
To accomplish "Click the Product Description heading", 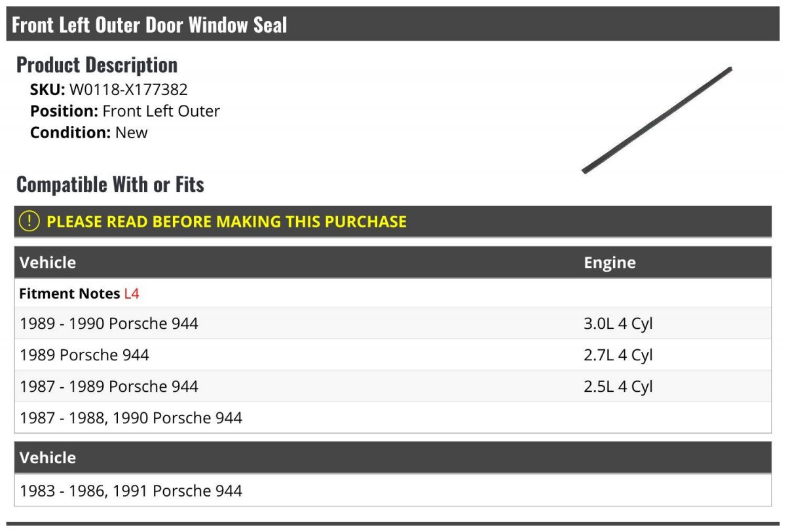I will (97, 64).
